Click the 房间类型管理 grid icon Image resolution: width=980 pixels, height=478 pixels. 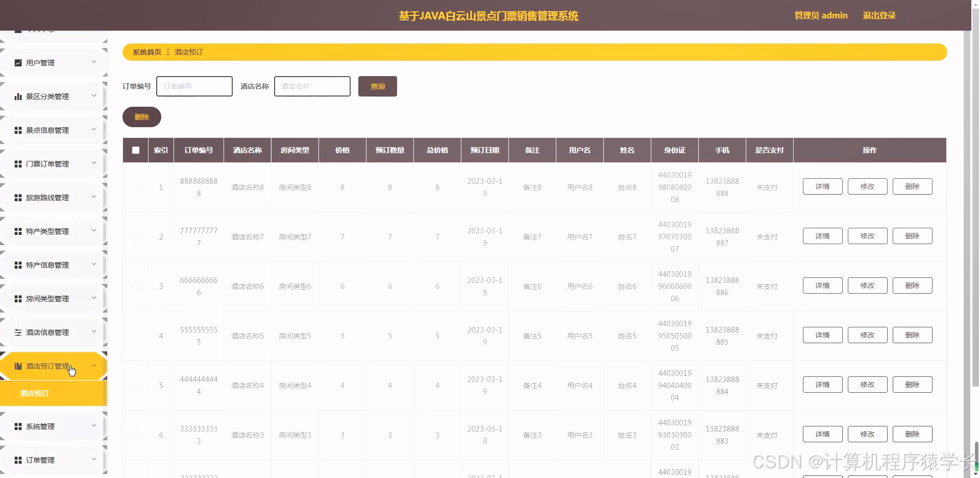click(x=18, y=299)
